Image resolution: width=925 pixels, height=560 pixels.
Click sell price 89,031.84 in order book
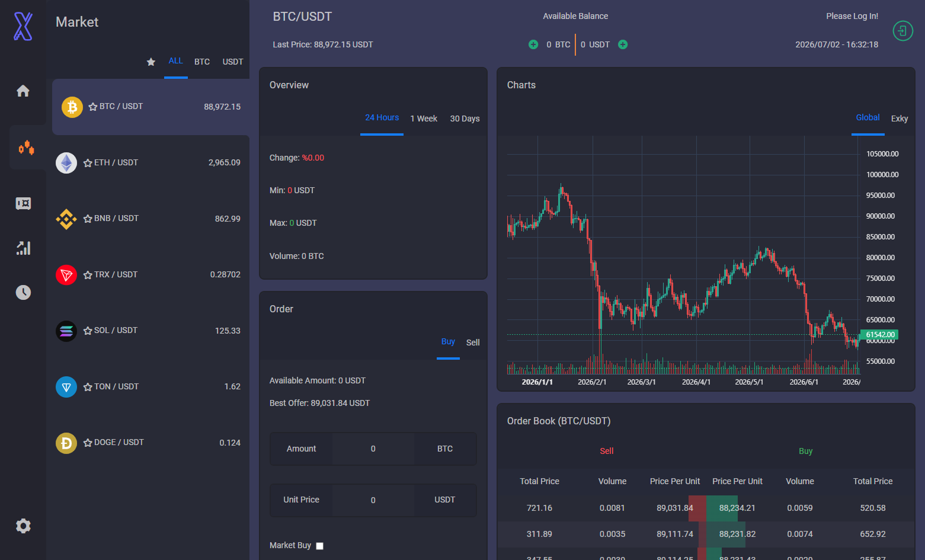pos(675,508)
